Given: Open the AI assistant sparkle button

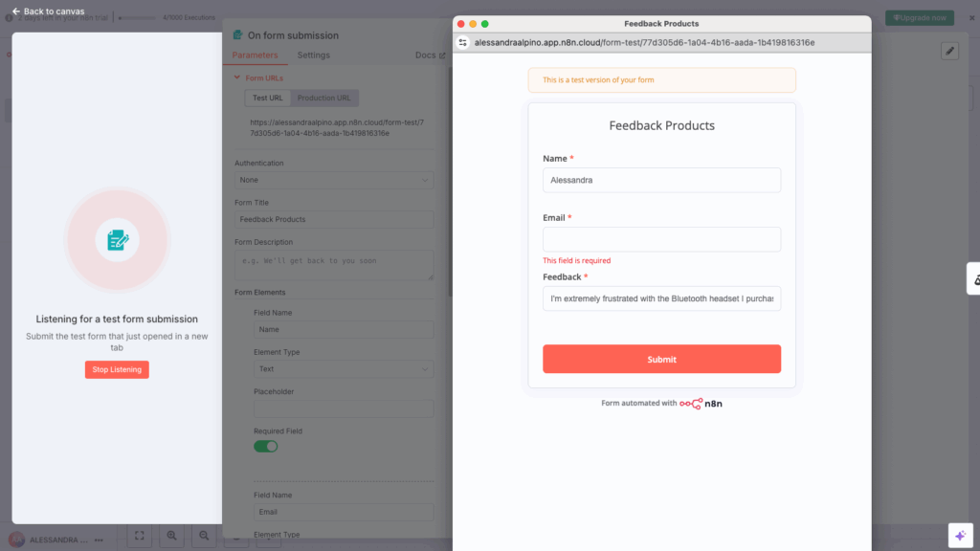Looking at the screenshot, I should [960, 536].
